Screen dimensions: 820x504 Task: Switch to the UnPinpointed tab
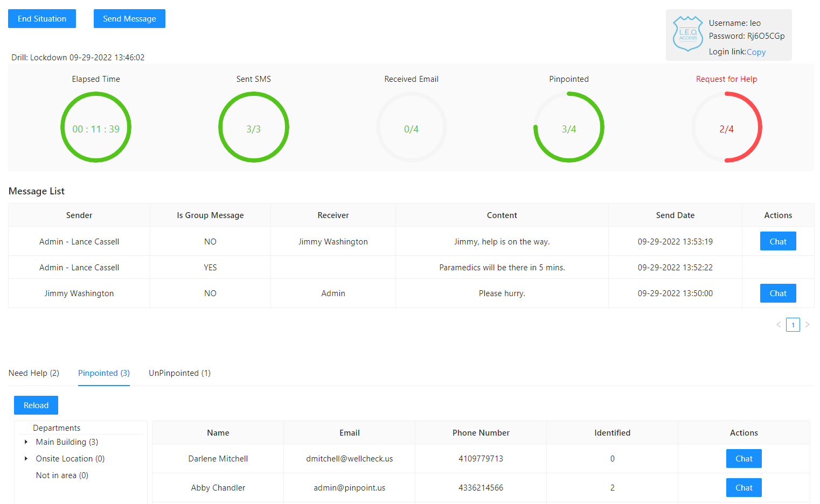click(179, 373)
